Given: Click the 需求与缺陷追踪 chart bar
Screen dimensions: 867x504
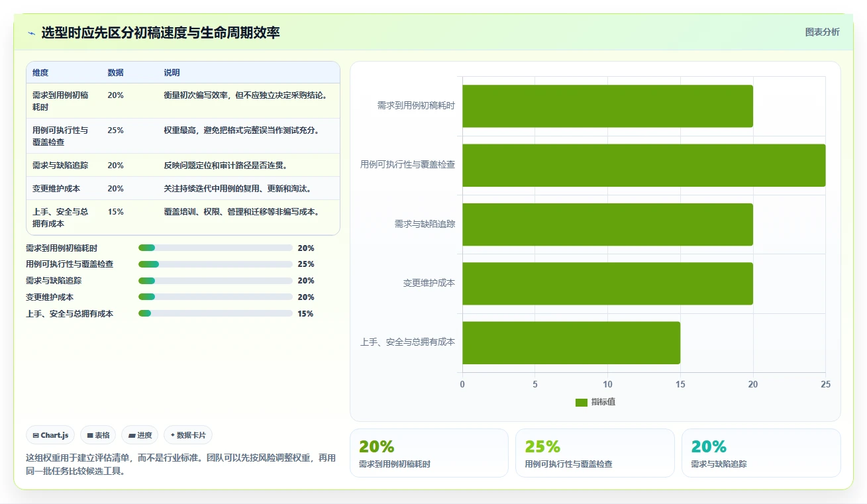Looking at the screenshot, I should click(x=607, y=224).
